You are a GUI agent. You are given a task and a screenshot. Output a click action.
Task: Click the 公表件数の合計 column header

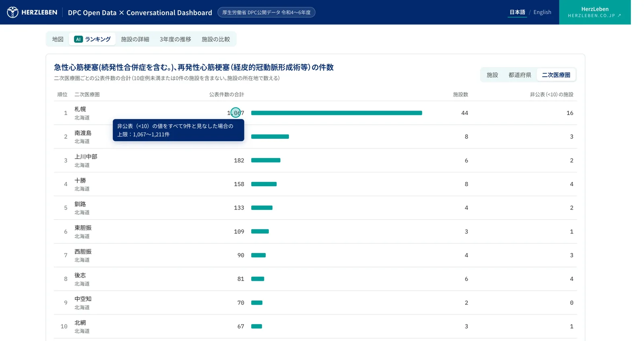point(227,94)
